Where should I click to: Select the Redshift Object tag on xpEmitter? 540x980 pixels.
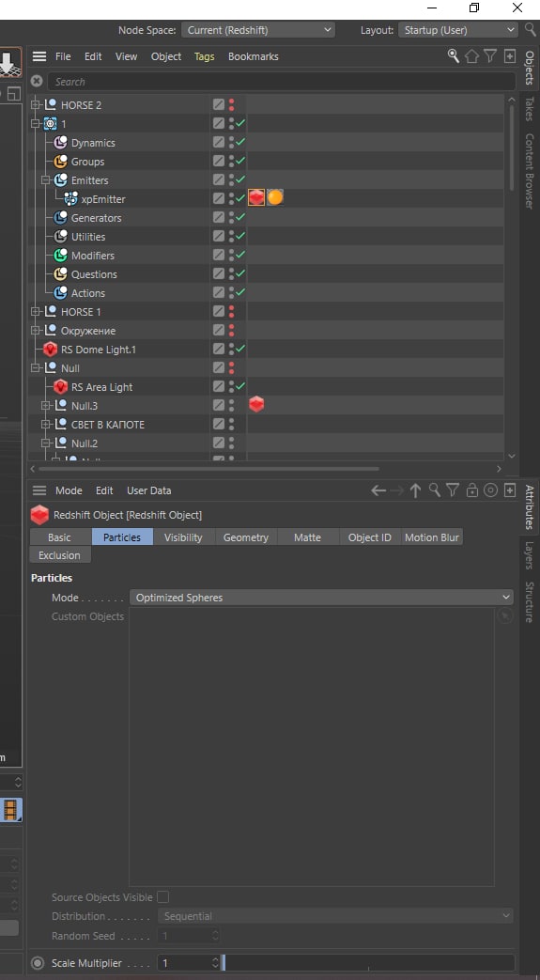pyautogui.click(x=256, y=198)
